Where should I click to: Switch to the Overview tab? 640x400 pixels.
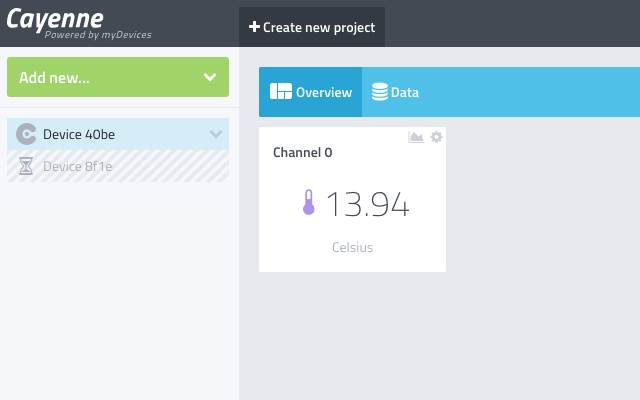pos(310,92)
